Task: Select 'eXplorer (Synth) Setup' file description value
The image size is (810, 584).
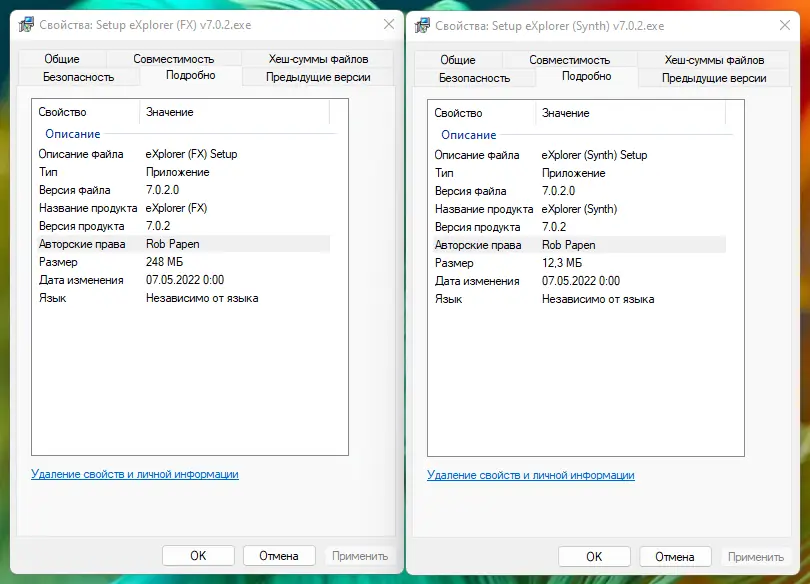Action: (x=594, y=155)
